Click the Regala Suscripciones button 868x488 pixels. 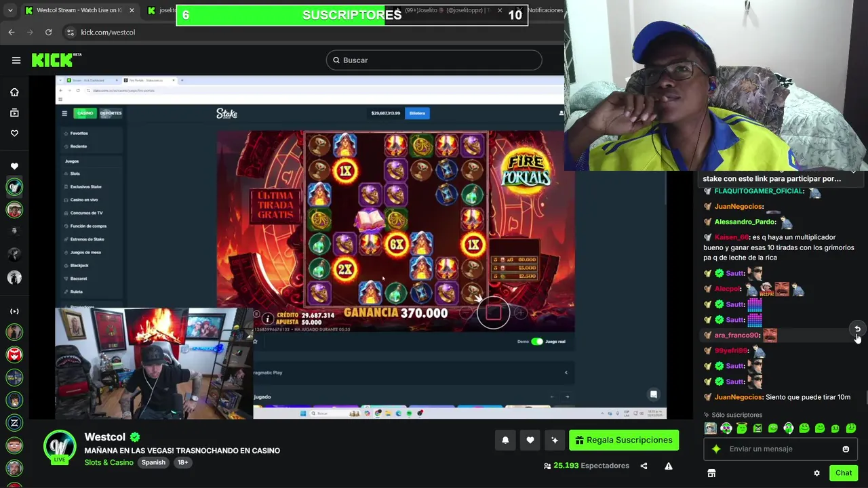pos(624,440)
